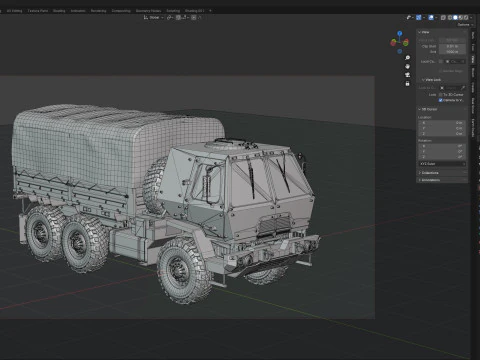Open the Tool tab in sidebar
The image size is (480, 360).
coord(473,48)
